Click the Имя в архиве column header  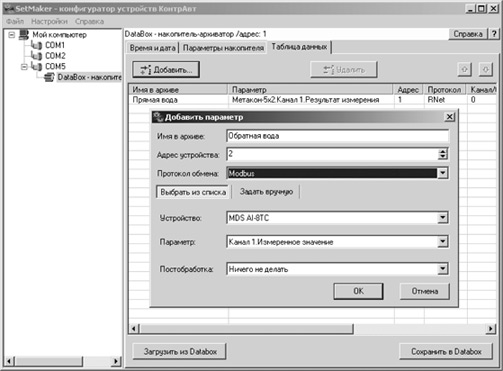(178, 89)
